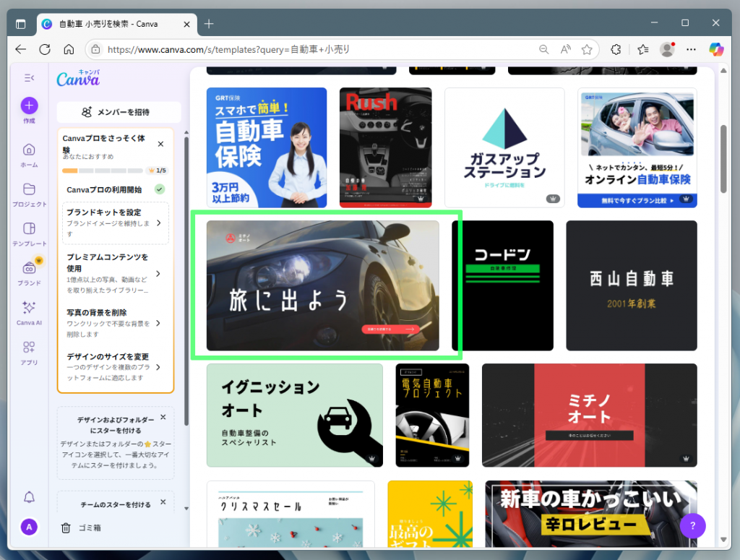Click the メンバーを招待 button
Screen dimensions: 740x560
click(x=115, y=112)
